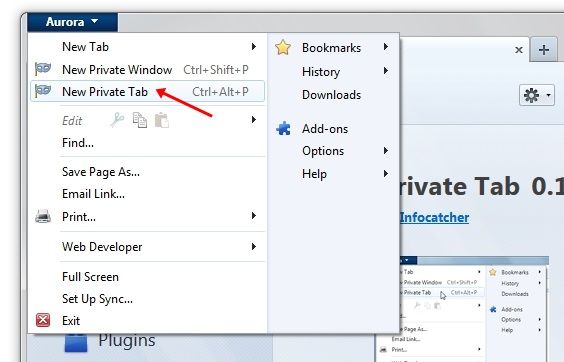Expand the New Tab submenu arrow

point(254,46)
